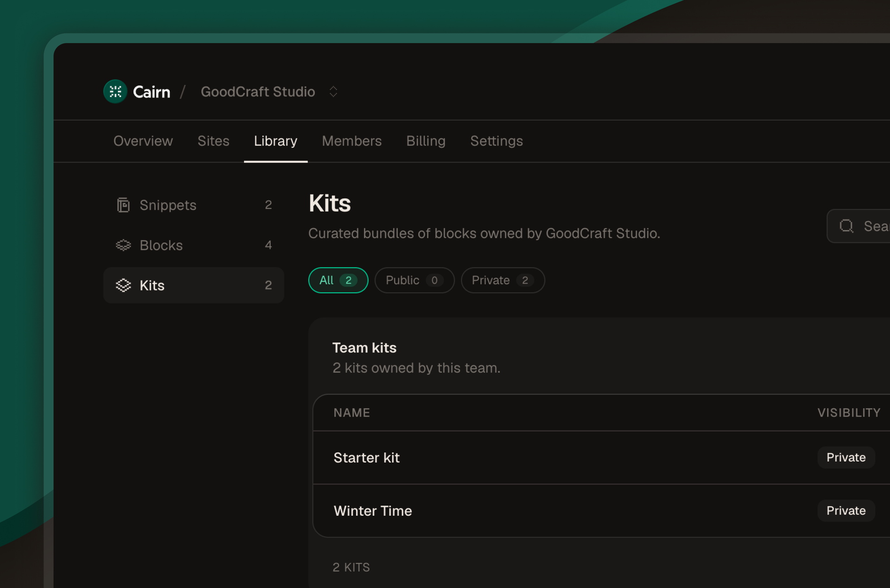Open the Winter Time kit row
Viewport: 890px width, 588px height.
(602, 511)
